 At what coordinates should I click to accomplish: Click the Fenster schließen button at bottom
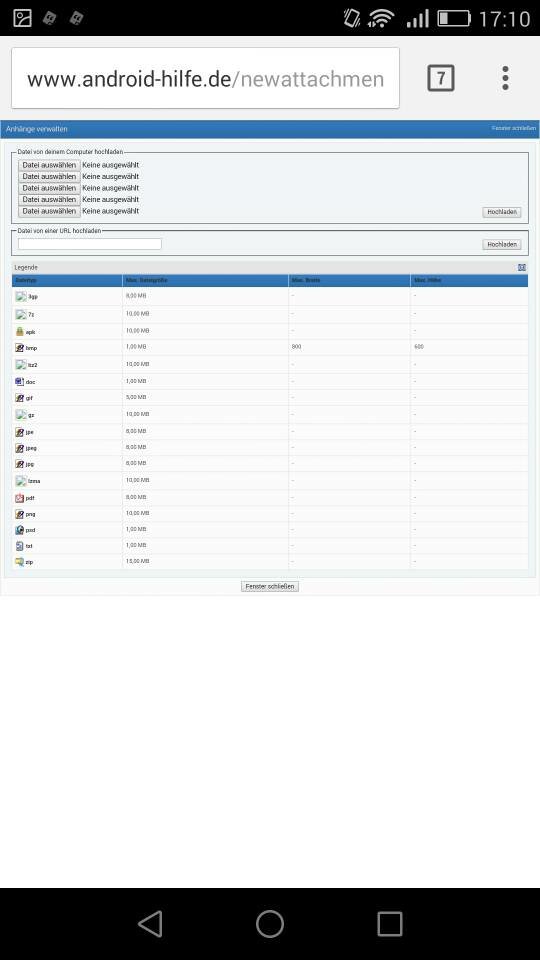[x=269, y=587]
